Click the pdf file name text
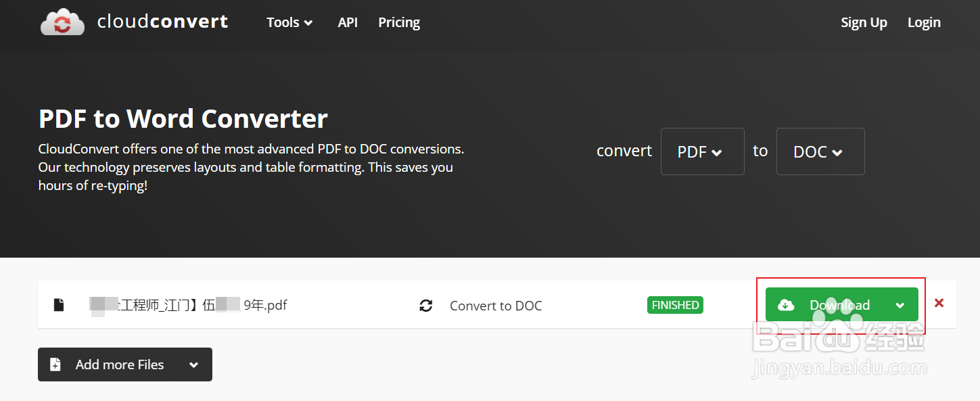The image size is (980, 401). click(188, 305)
